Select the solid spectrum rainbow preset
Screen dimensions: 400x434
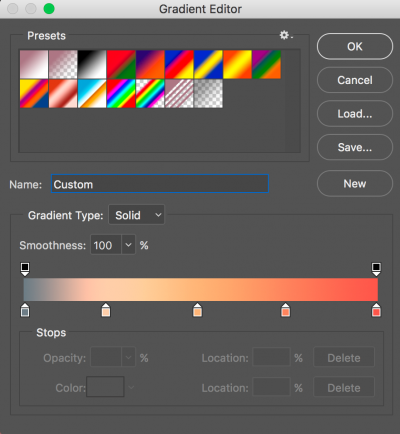[x=121, y=93]
